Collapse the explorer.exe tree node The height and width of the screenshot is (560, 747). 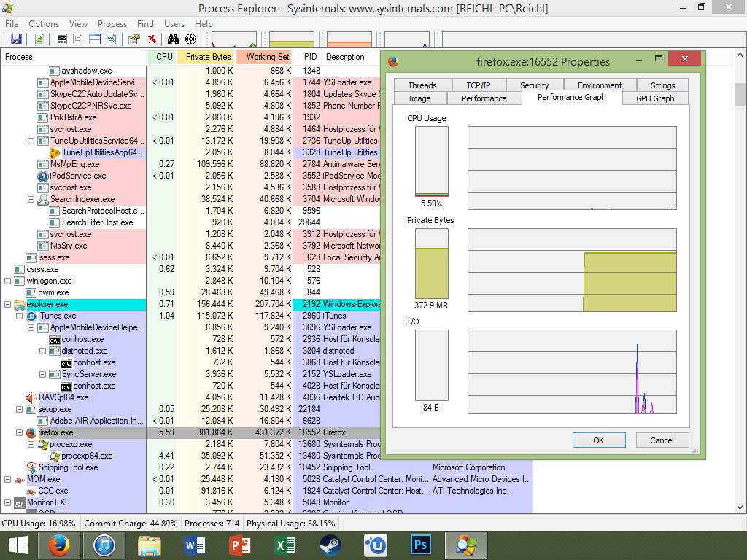[7, 304]
